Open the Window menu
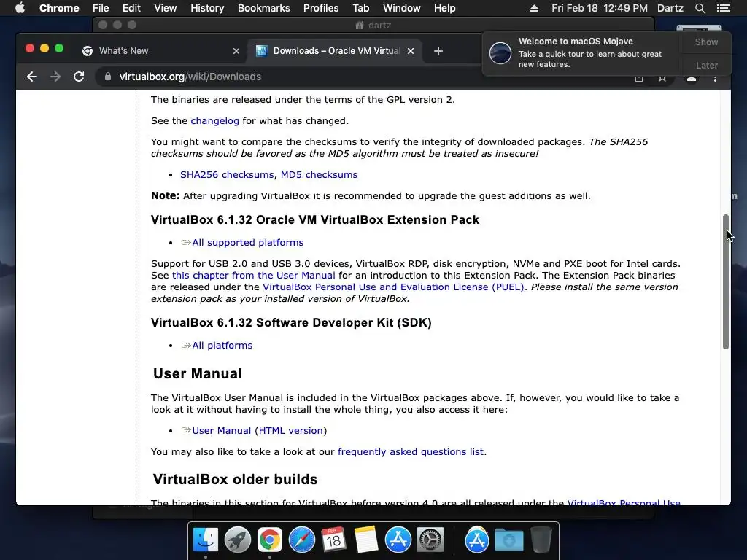 pos(402,8)
